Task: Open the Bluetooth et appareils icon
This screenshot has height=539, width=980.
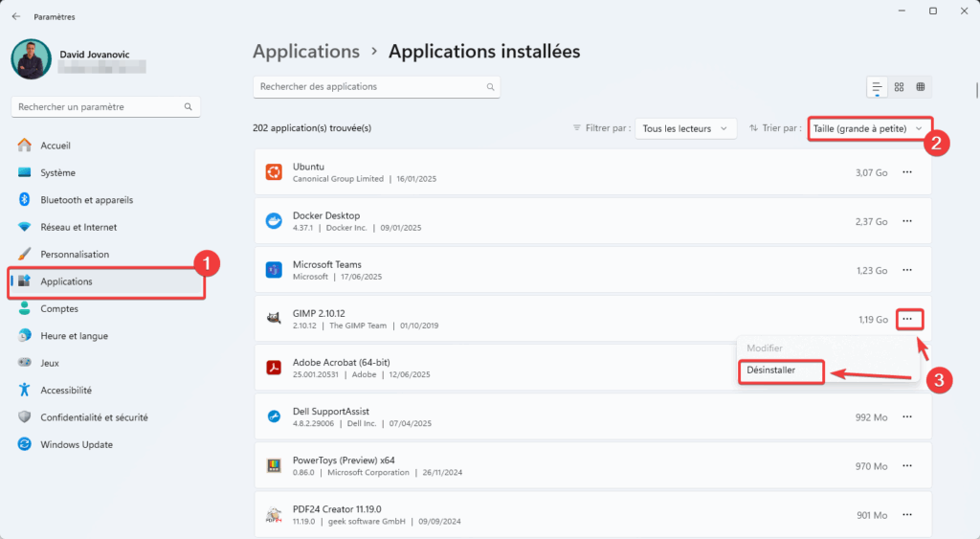Action: point(24,199)
